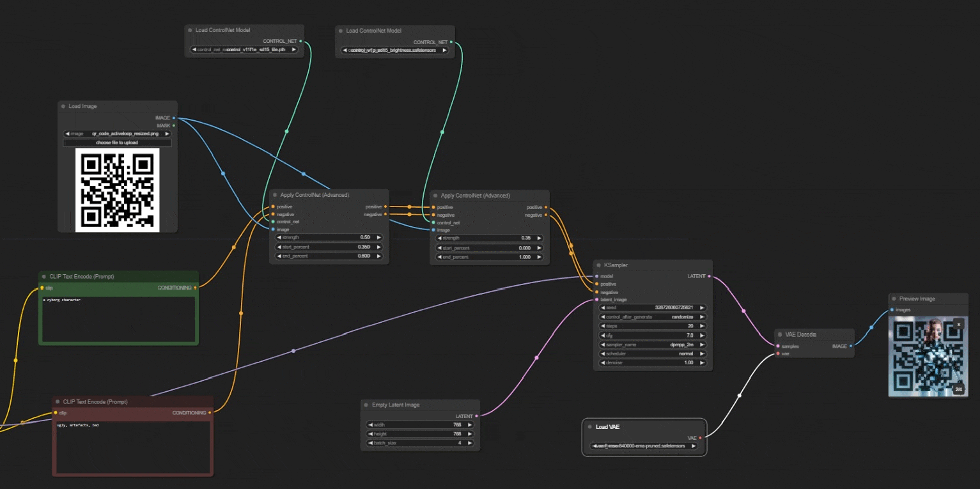Image resolution: width=980 pixels, height=489 pixels.
Task: Click the LATENT output socket of Empty Latent Image
Action: tap(476, 416)
